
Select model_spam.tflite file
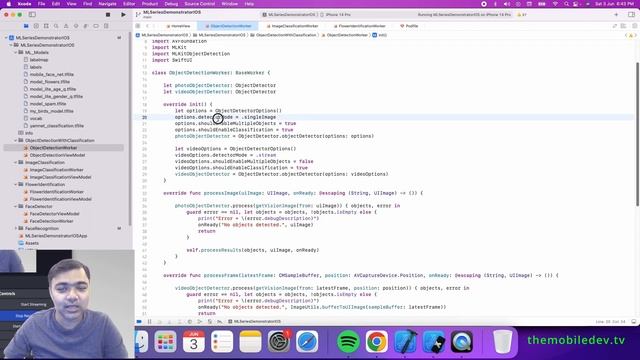pos(48,104)
